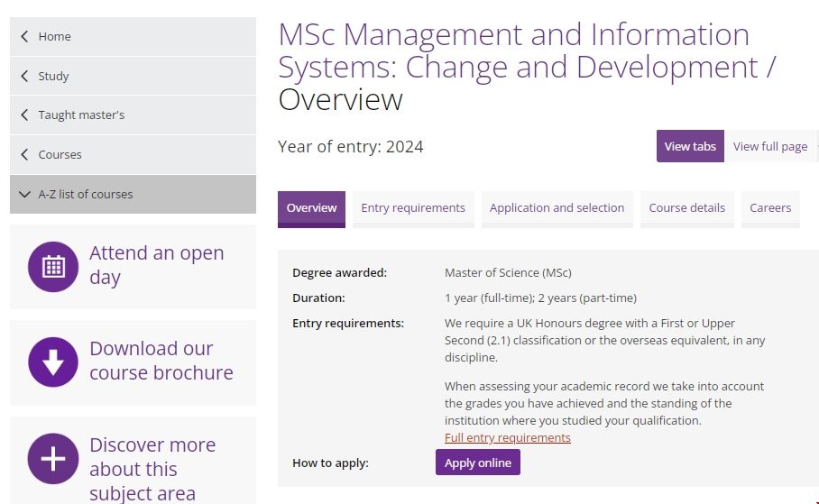Open the Attend an open day link
The height and width of the screenshot is (504, 819).
pos(156,265)
